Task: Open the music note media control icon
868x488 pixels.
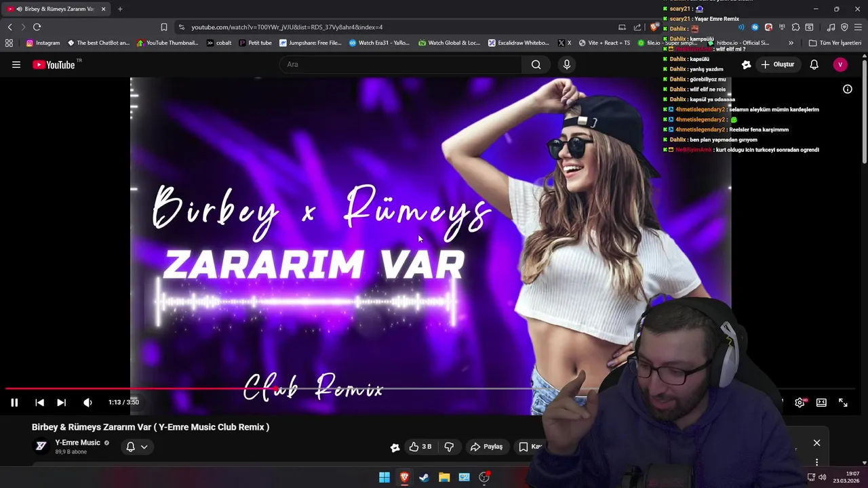Action: [831, 27]
